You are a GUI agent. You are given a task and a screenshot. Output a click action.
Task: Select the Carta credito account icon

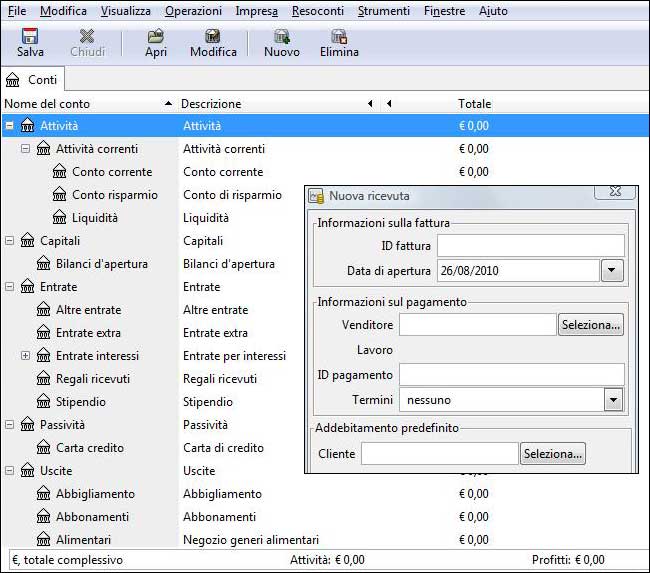[x=44, y=448]
